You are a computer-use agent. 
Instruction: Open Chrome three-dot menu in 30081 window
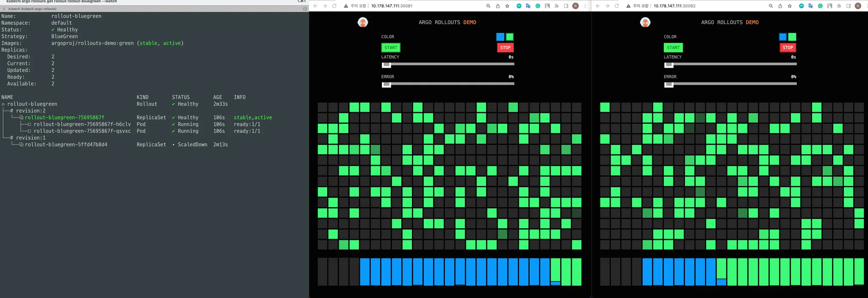(x=585, y=6)
